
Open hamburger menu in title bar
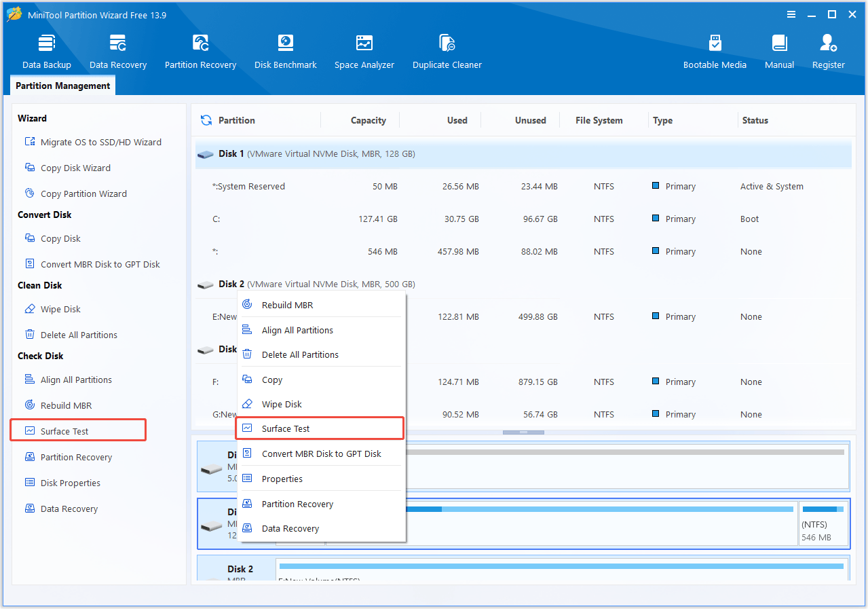coord(791,14)
